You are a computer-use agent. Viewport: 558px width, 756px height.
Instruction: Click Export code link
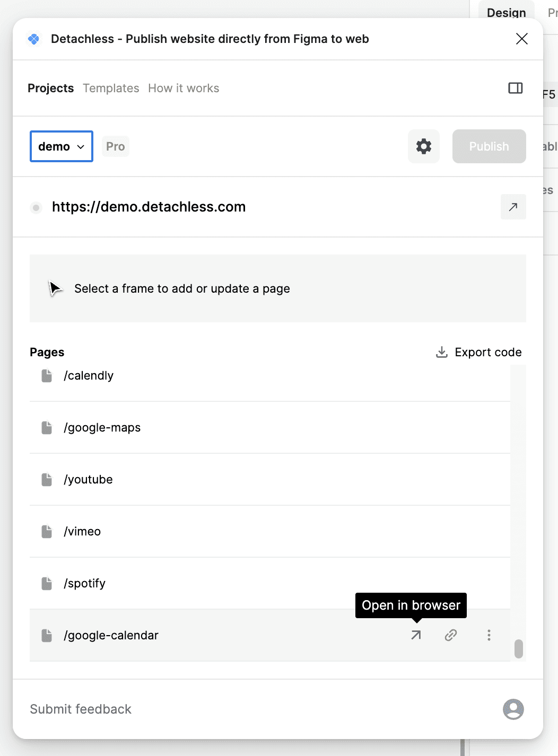[x=478, y=352]
